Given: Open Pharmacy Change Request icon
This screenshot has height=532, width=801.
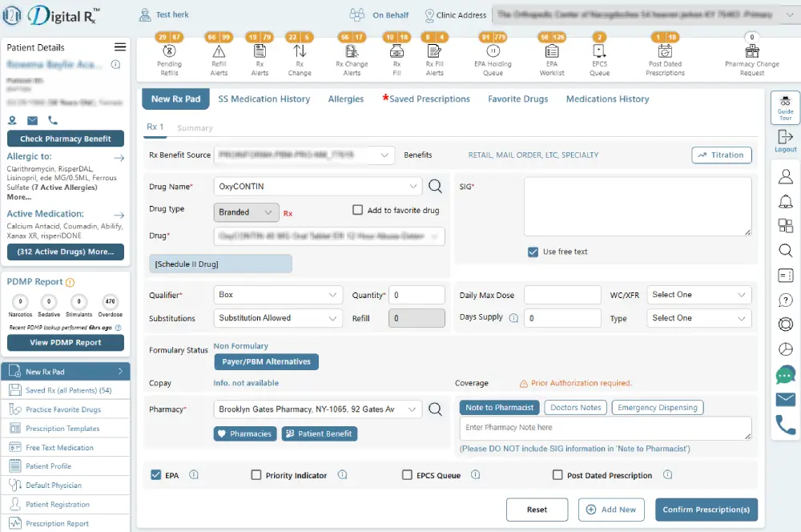Looking at the screenshot, I should 752,51.
